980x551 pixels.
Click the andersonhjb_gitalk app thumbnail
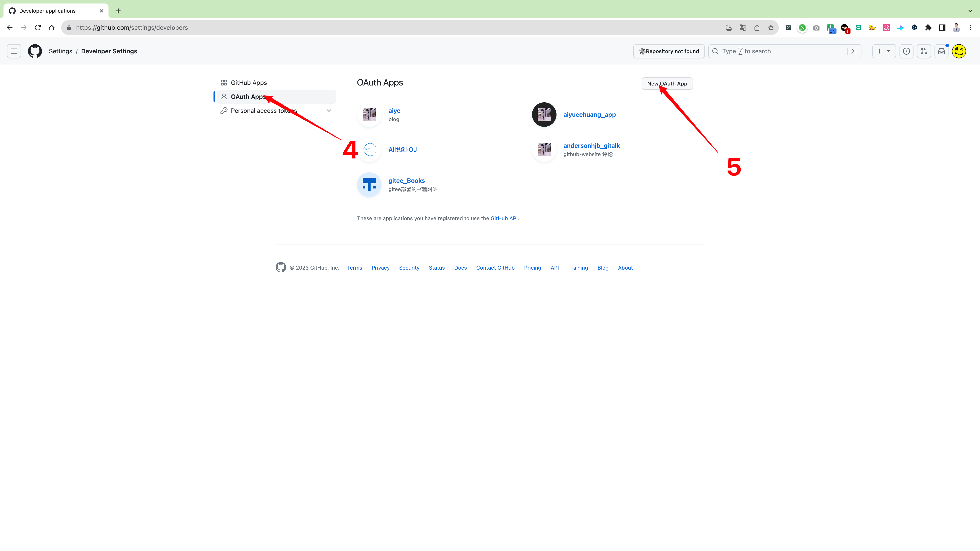[x=544, y=149]
